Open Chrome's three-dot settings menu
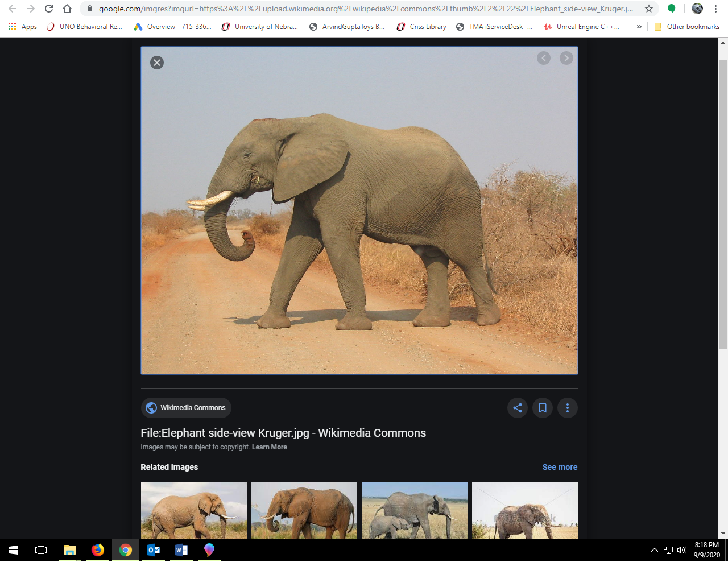 click(715, 9)
